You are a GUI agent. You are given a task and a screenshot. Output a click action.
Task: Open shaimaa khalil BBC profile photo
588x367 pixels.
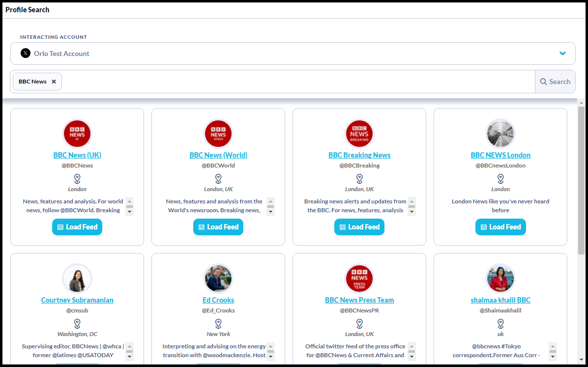click(x=500, y=279)
